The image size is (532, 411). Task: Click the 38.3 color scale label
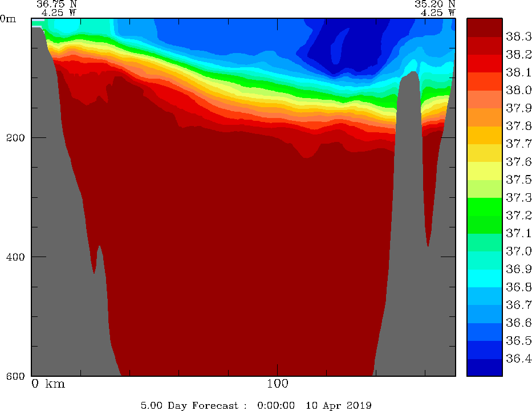pyautogui.click(x=519, y=36)
